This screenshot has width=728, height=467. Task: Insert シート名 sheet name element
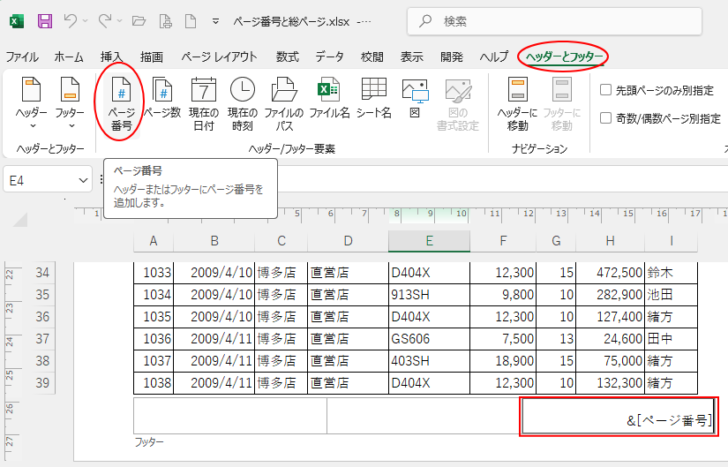pos(374,98)
